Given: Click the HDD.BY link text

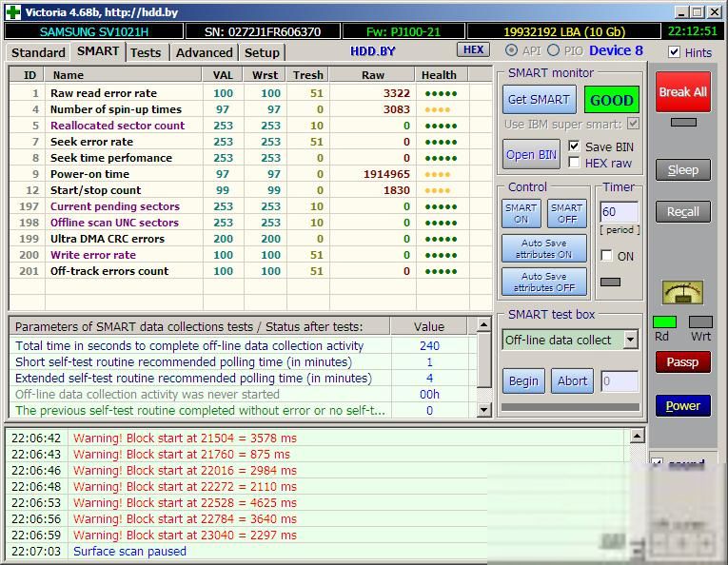Looking at the screenshot, I should (x=372, y=51).
